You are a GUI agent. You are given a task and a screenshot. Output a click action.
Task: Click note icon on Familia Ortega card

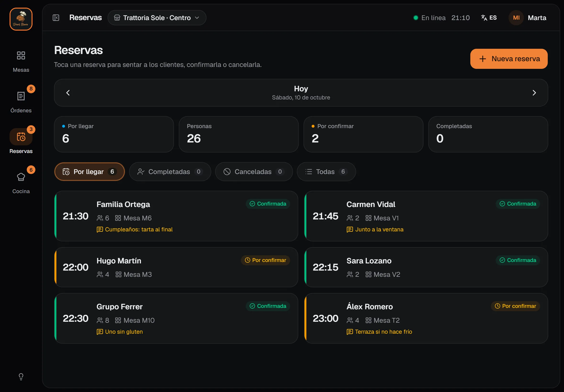point(100,229)
